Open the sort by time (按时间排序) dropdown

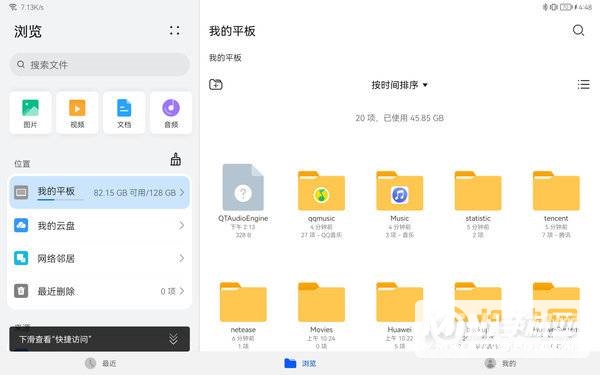pyautogui.click(x=399, y=85)
